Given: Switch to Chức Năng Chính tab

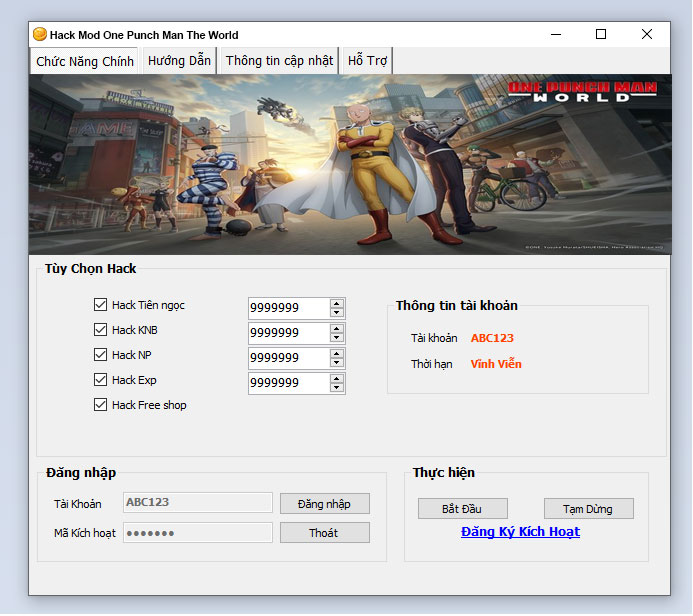Looking at the screenshot, I should pos(84,61).
